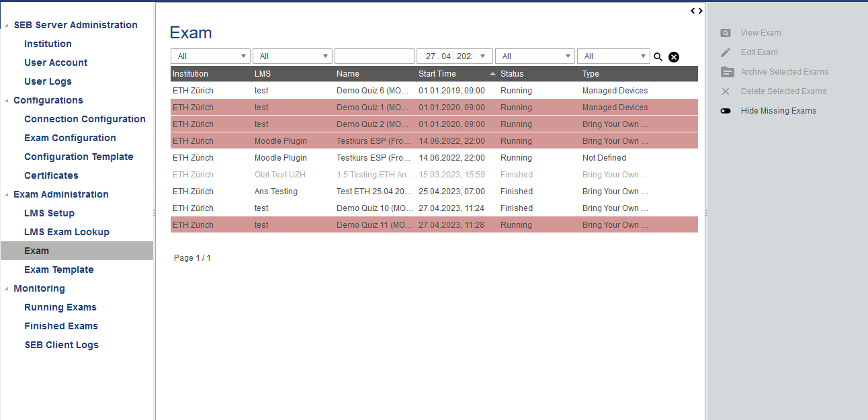
Task: Click the Archive Selected Exams icon
Action: (x=726, y=72)
